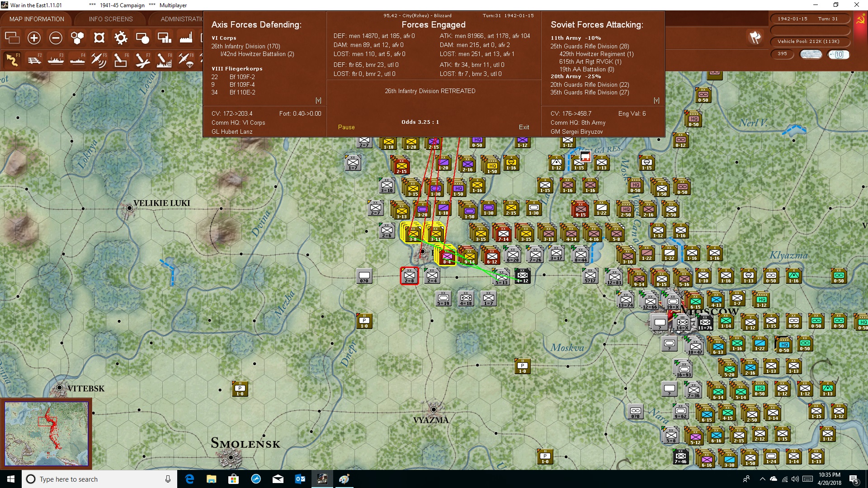The image size is (868, 488).
Task: Click the gear cog map icon
Action: 121,38
